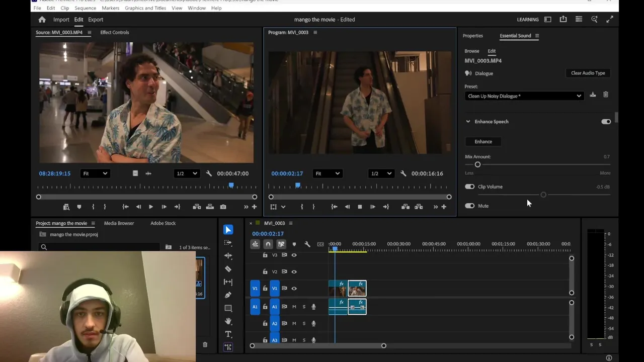Toggle the Mute switch in Essential Sound
Screen dimensions: 644x362
pyautogui.click(x=469, y=206)
